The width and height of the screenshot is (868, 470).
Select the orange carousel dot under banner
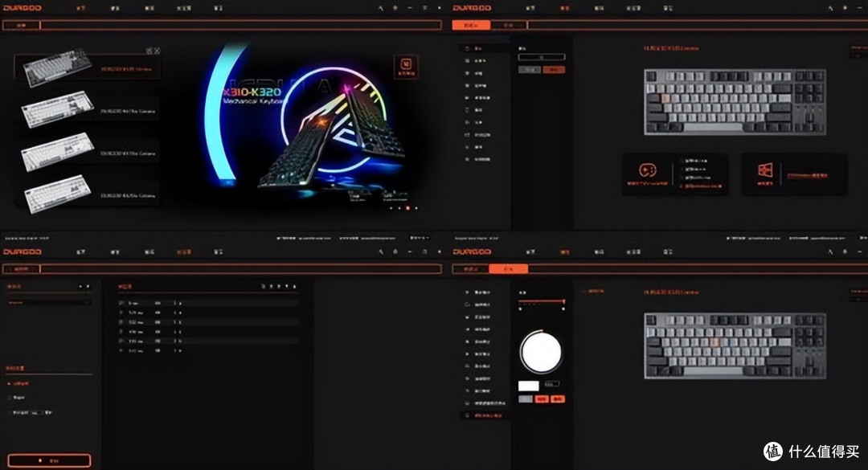tap(408, 208)
